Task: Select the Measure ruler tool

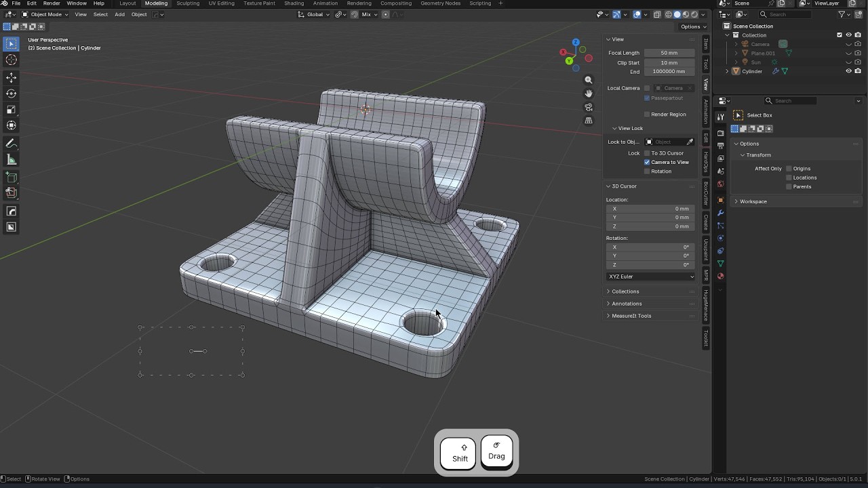Action: tap(11, 160)
